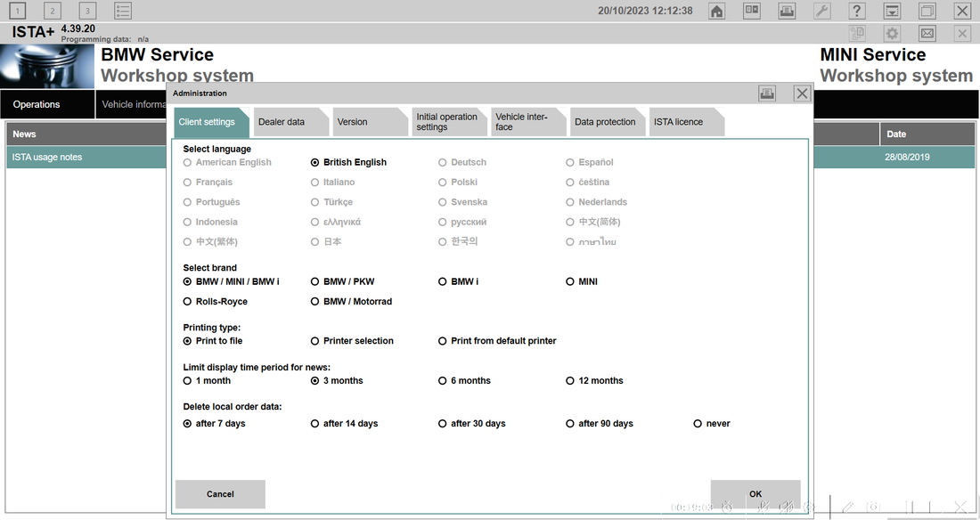Image resolution: width=980 pixels, height=520 pixels.
Task: Select the duplicate windows icon in the toolbar
Action: tap(928, 10)
